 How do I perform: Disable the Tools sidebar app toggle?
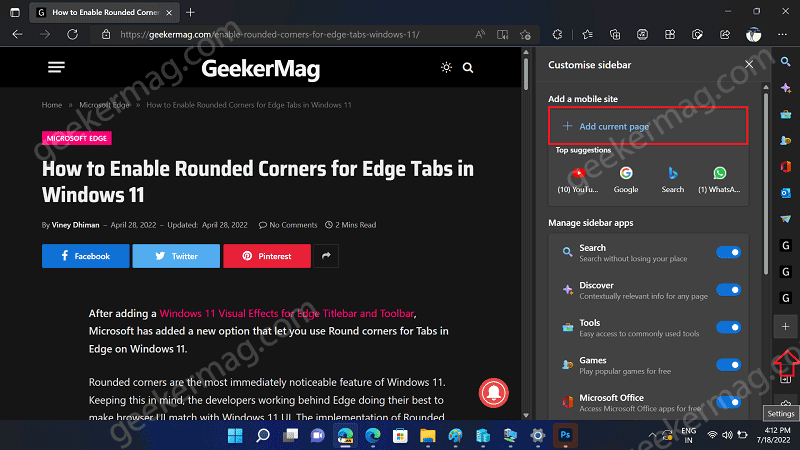(728, 327)
